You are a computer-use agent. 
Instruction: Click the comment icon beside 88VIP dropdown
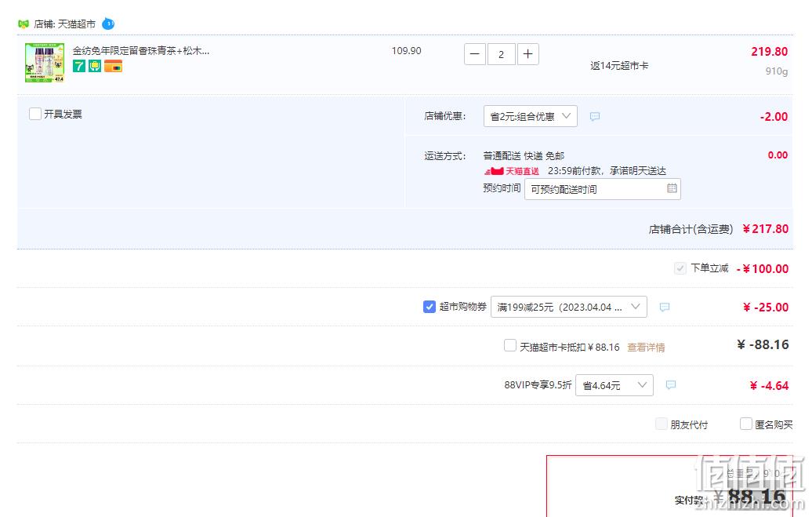tap(671, 384)
